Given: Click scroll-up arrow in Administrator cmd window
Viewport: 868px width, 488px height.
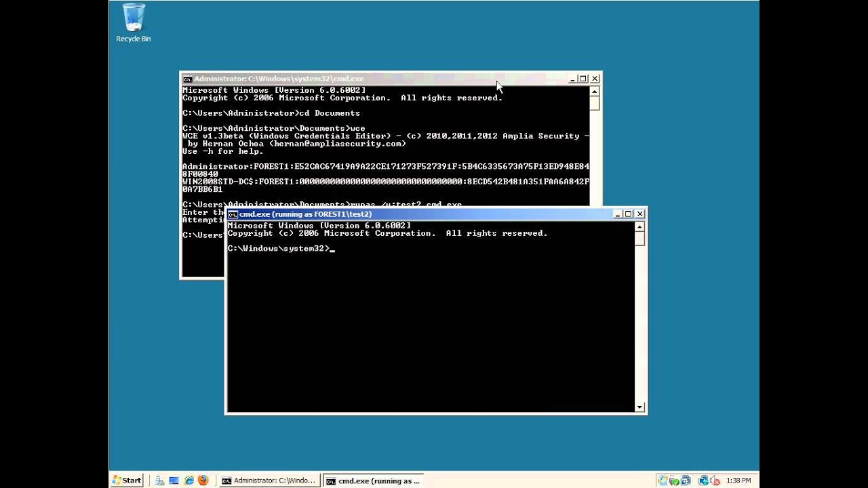Looking at the screenshot, I should click(x=595, y=91).
